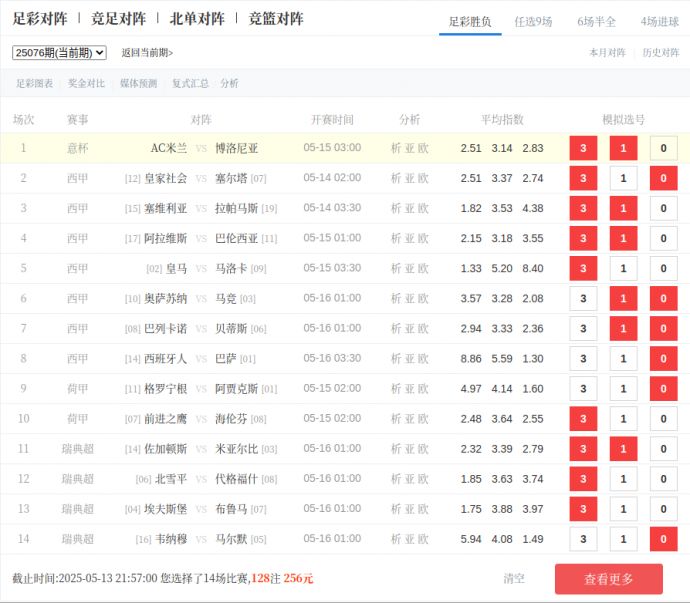Open the 奖金对比 sub-menu item
Screen dimensions: 690x603
tap(86, 84)
